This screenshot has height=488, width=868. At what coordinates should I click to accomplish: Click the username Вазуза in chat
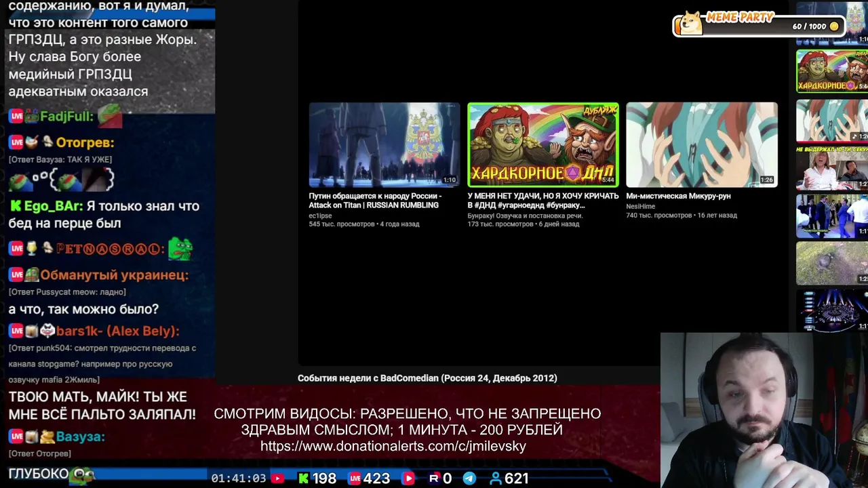[x=80, y=436]
